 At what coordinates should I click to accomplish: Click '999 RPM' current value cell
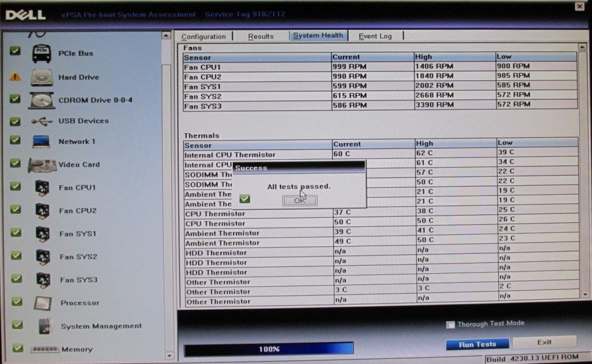click(373, 66)
